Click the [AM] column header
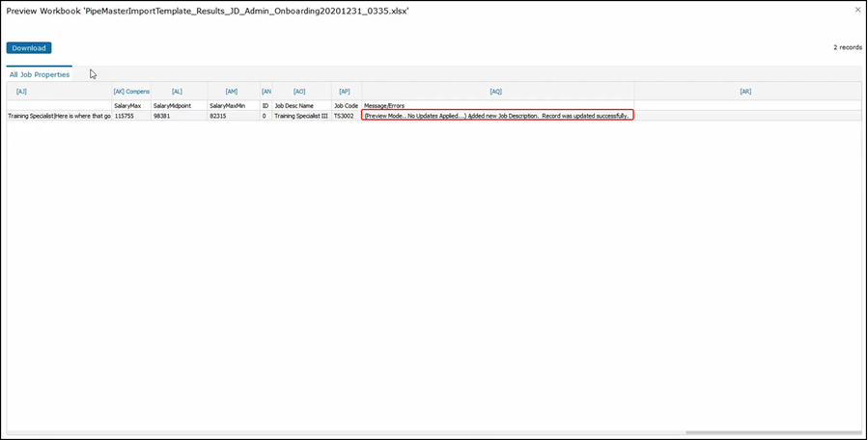The width and height of the screenshot is (868, 440). [232, 91]
